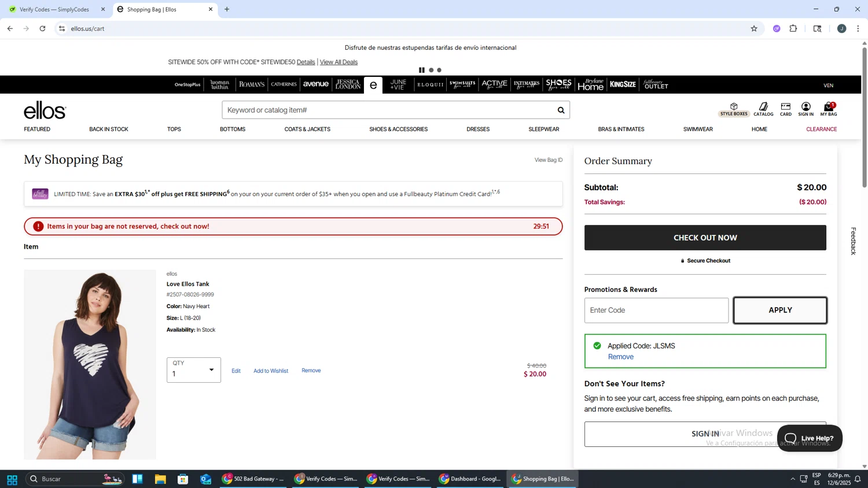Open Shoes brand logo
868x488 pixels.
(x=558, y=84)
